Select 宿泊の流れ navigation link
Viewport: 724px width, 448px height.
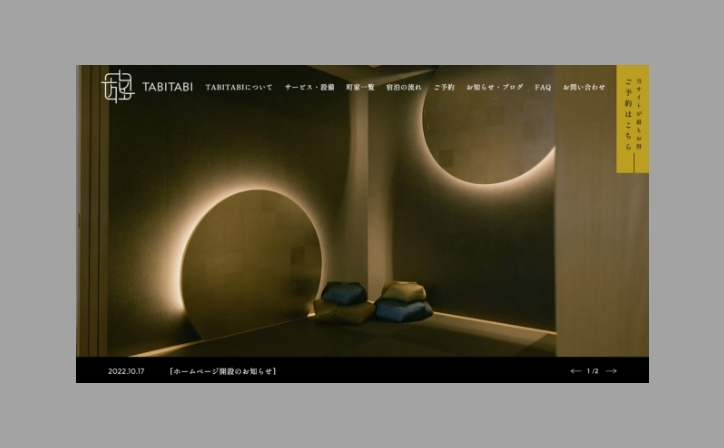point(404,87)
